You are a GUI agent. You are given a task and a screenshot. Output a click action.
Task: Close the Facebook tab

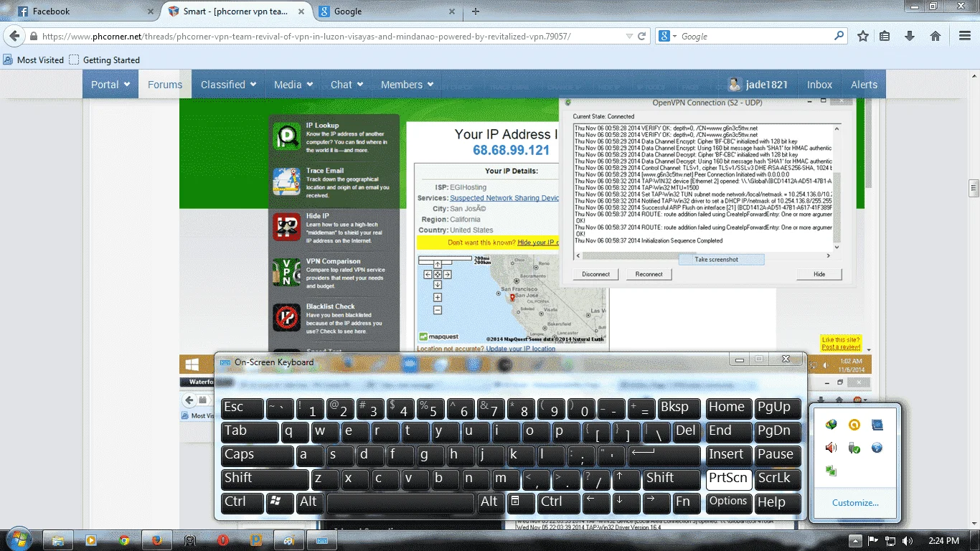pyautogui.click(x=150, y=11)
